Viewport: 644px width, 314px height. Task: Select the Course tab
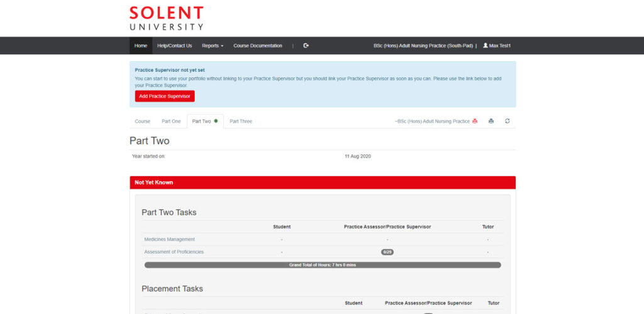(143, 121)
